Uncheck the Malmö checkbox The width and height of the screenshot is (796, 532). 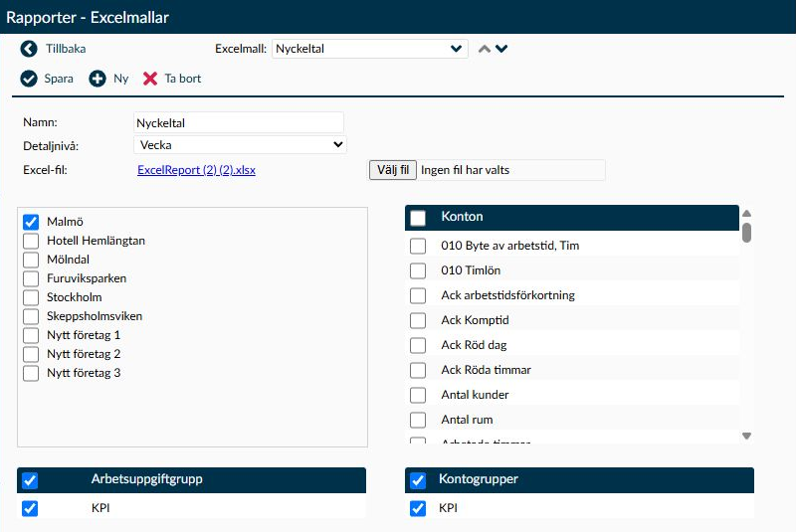pyautogui.click(x=31, y=222)
